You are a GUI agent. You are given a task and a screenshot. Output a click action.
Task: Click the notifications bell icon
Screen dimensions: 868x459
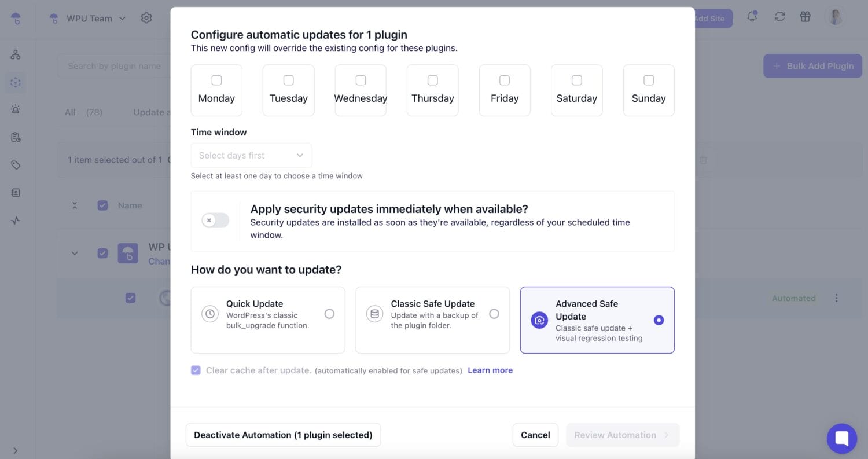coord(752,17)
